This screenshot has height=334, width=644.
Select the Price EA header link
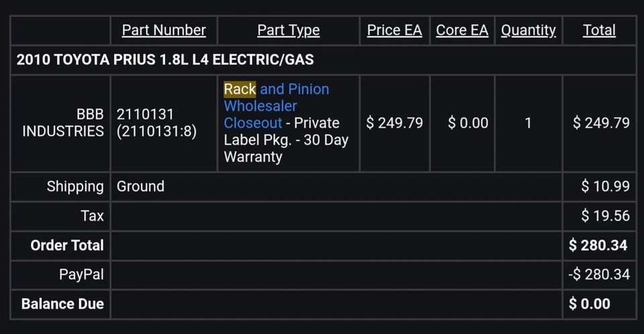pyautogui.click(x=394, y=30)
